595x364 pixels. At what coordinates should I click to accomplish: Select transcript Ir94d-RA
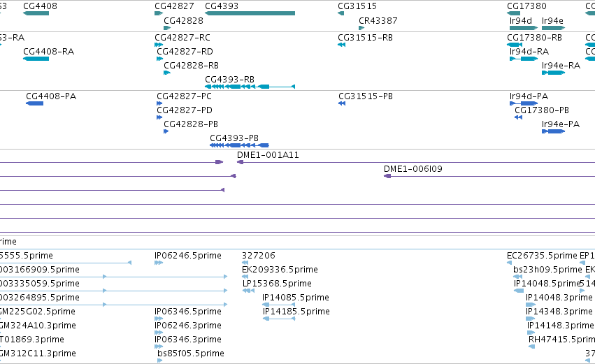coord(529,52)
